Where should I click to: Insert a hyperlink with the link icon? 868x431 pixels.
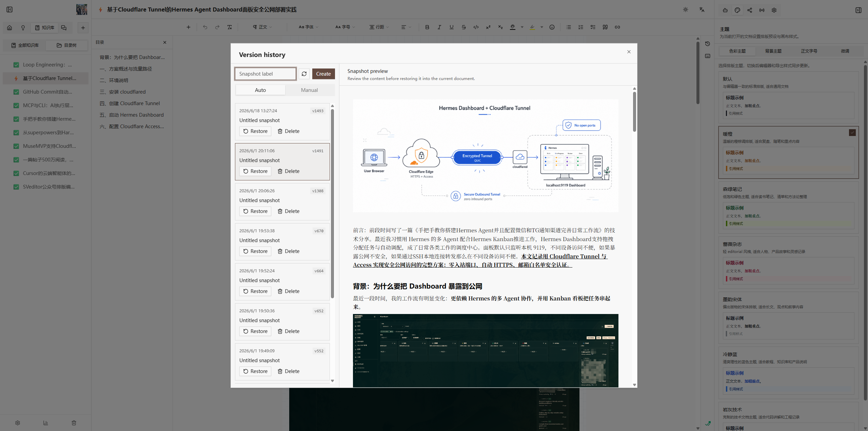click(x=617, y=27)
